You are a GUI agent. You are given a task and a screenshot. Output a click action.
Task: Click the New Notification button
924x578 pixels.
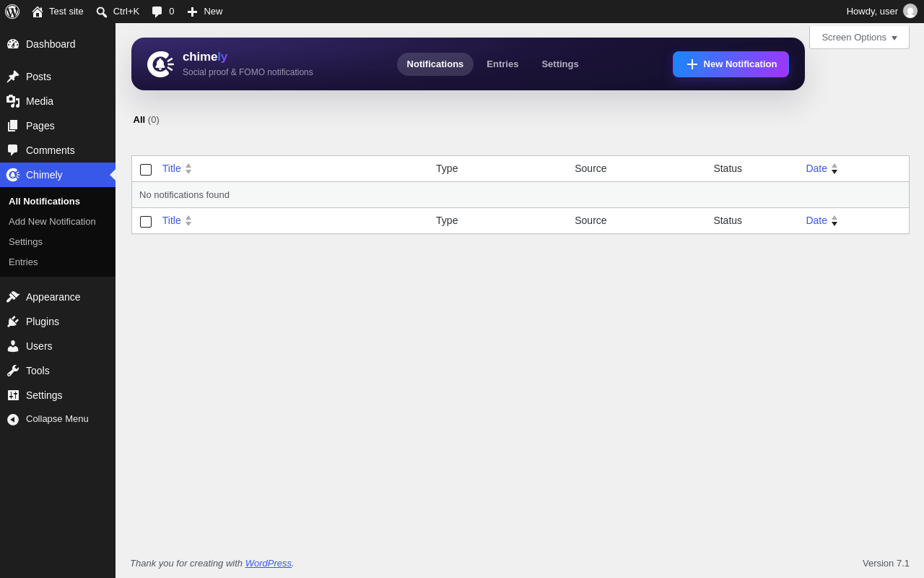pyautogui.click(x=731, y=64)
